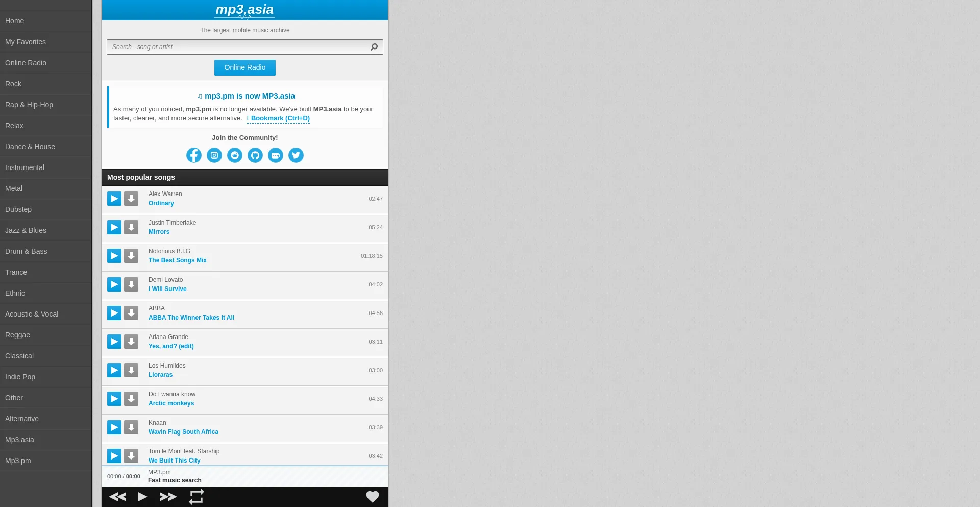This screenshot has height=507, width=980.
Task: Play Mirrors by Justin Timberlake
Action: 114,227
